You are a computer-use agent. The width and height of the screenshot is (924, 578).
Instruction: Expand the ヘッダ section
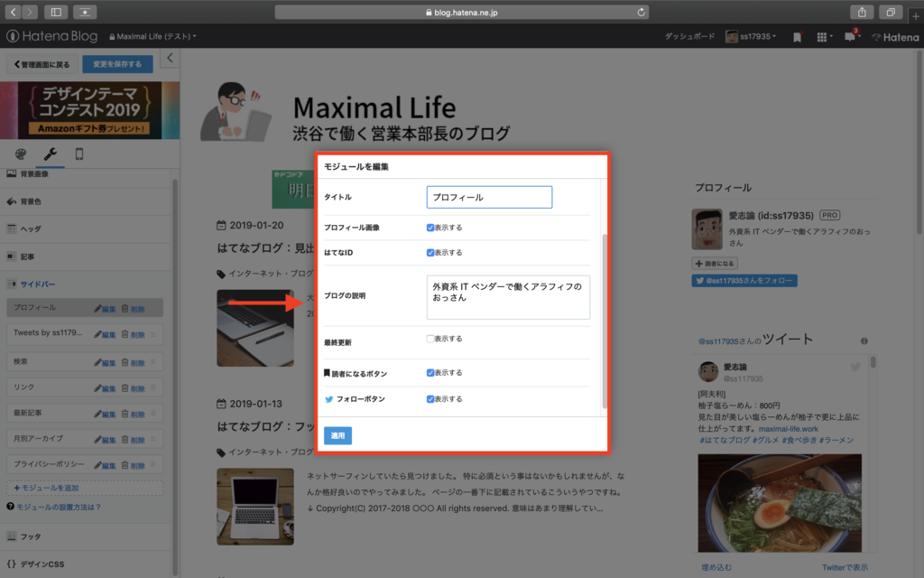86,228
